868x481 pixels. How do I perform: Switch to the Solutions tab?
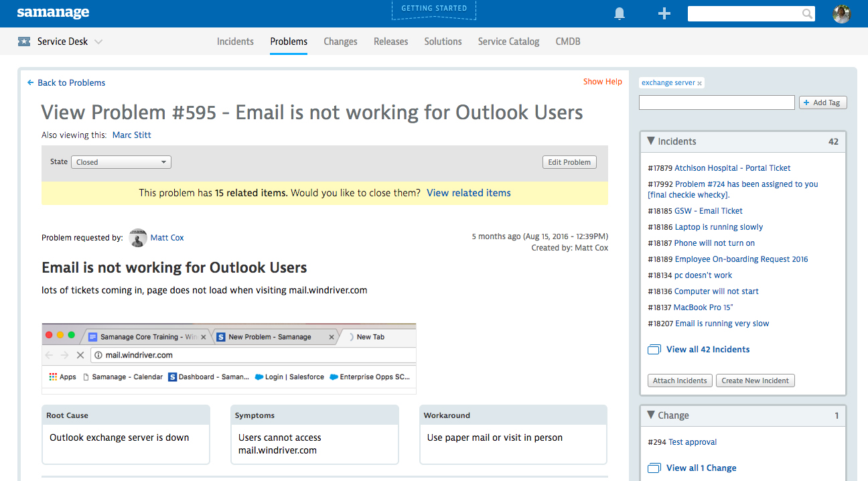pos(443,42)
